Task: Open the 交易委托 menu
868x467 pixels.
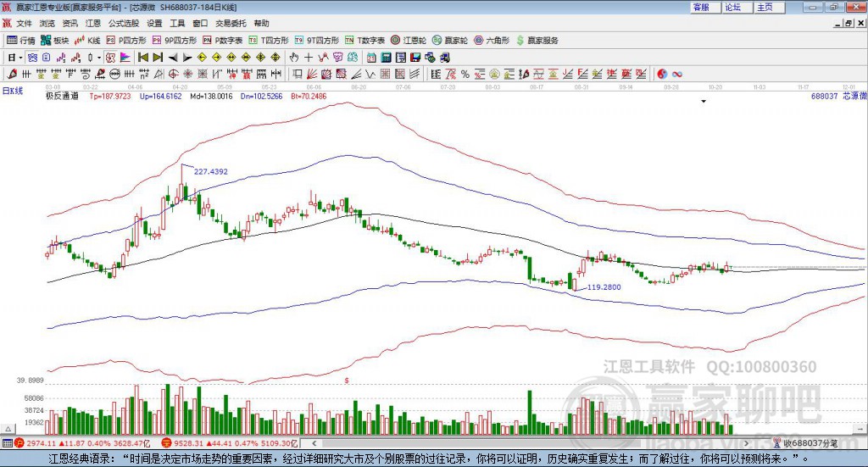Action: pyautogui.click(x=231, y=23)
